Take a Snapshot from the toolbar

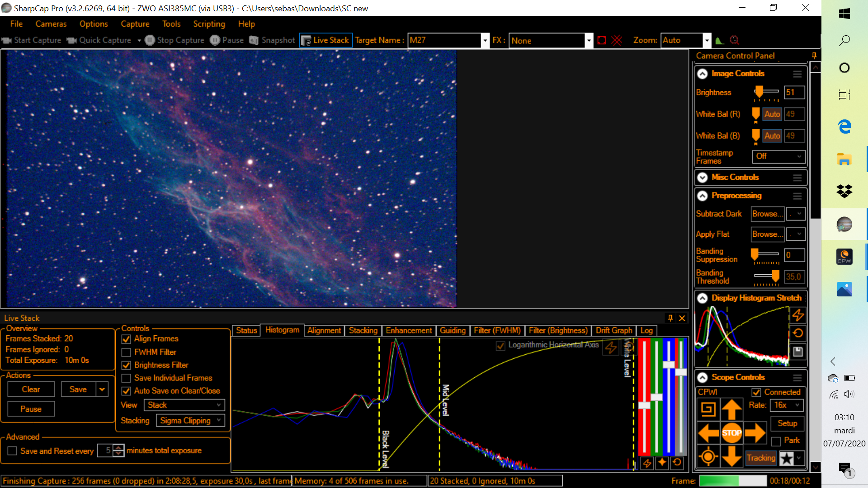pyautogui.click(x=272, y=40)
